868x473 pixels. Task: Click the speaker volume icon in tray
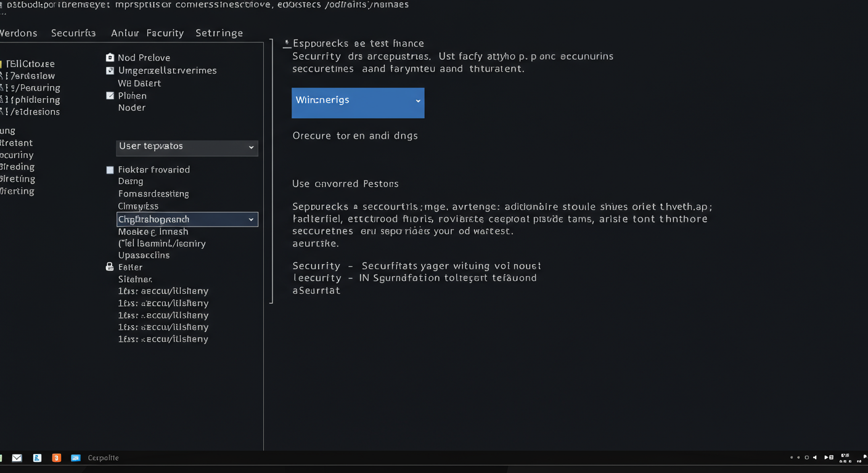click(x=815, y=458)
